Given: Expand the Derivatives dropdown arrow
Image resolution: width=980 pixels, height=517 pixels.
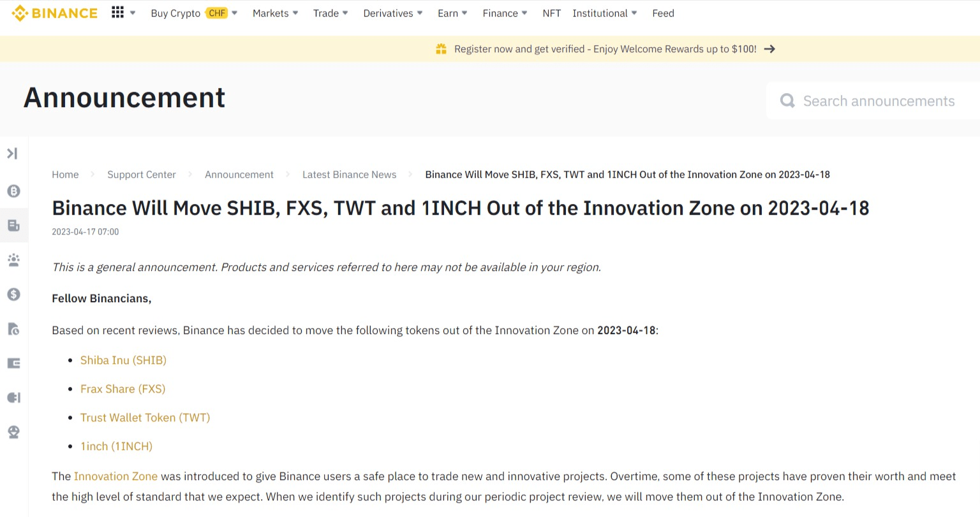Looking at the screenshot, I should 420,13.
